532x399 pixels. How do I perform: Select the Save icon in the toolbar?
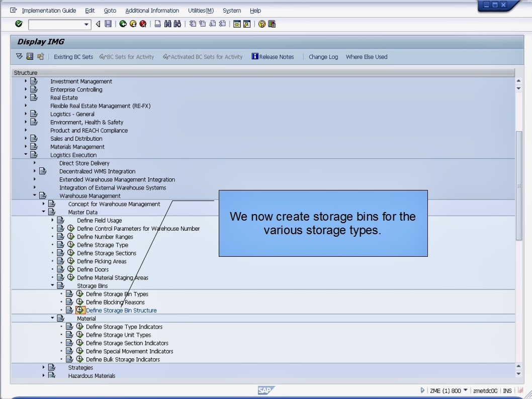coord(108,24)
